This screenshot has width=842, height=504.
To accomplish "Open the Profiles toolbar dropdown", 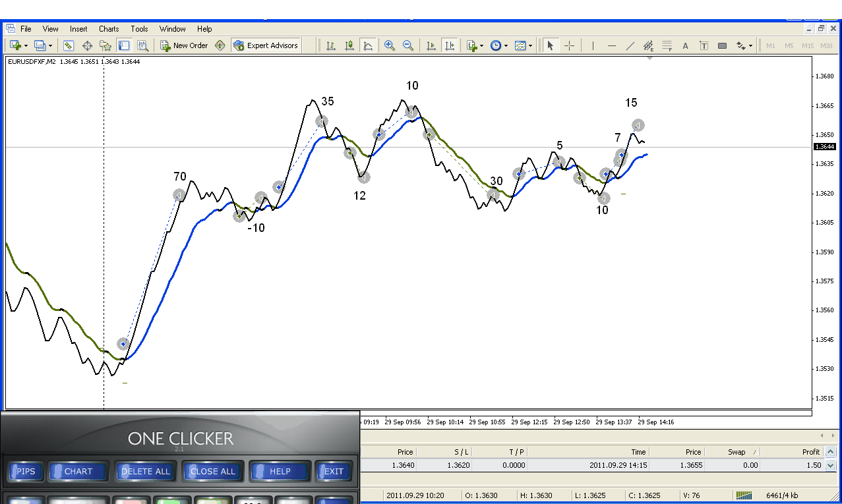I will coord(42,45).
